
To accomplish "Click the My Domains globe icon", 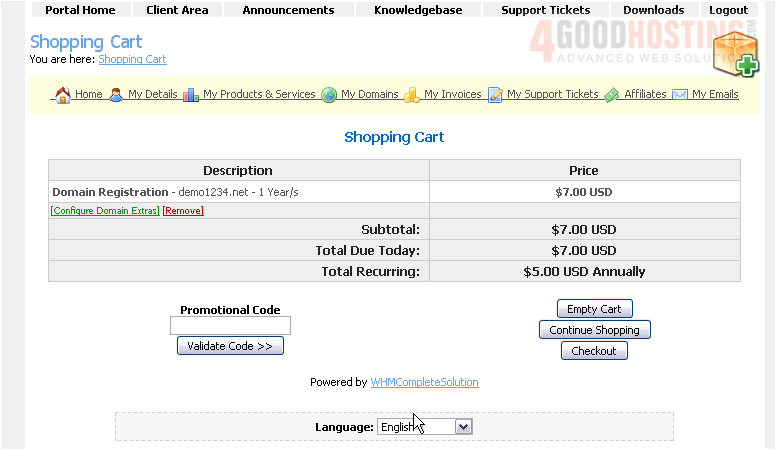I will point(329,95).
